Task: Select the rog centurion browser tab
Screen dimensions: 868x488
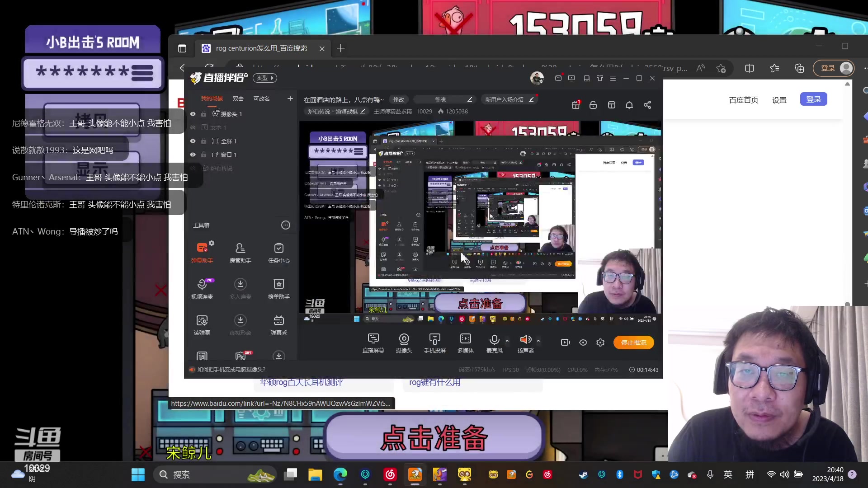Action: [261, 48]
